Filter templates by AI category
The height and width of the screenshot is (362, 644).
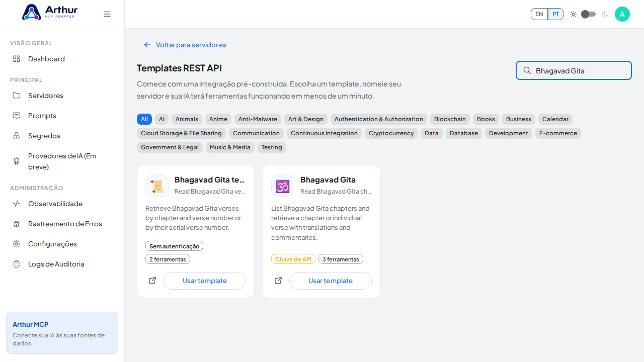[x=162, y=119]
